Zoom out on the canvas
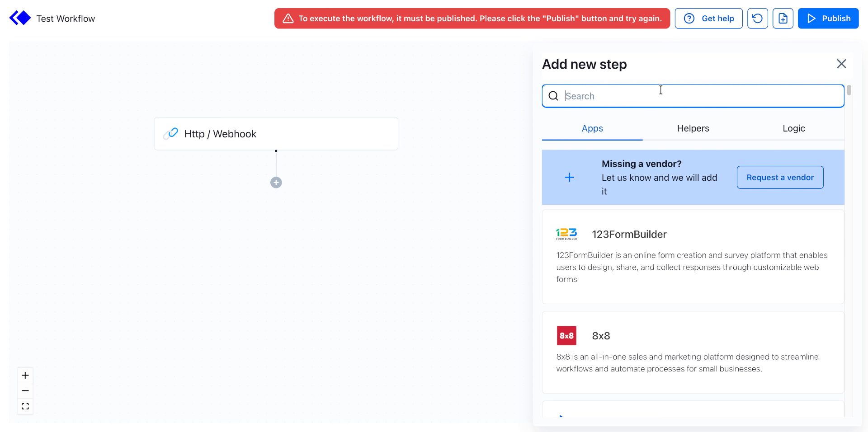 click(x=25, y=390)
